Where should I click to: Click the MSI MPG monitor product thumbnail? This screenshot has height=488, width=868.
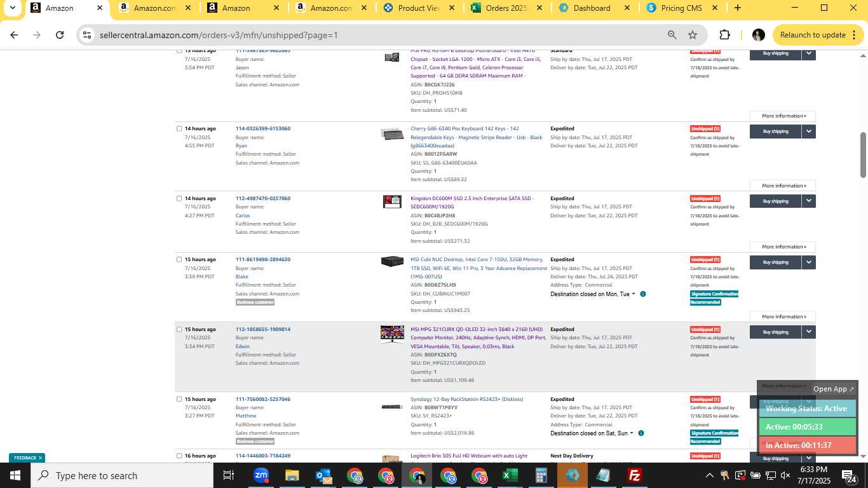392,334
